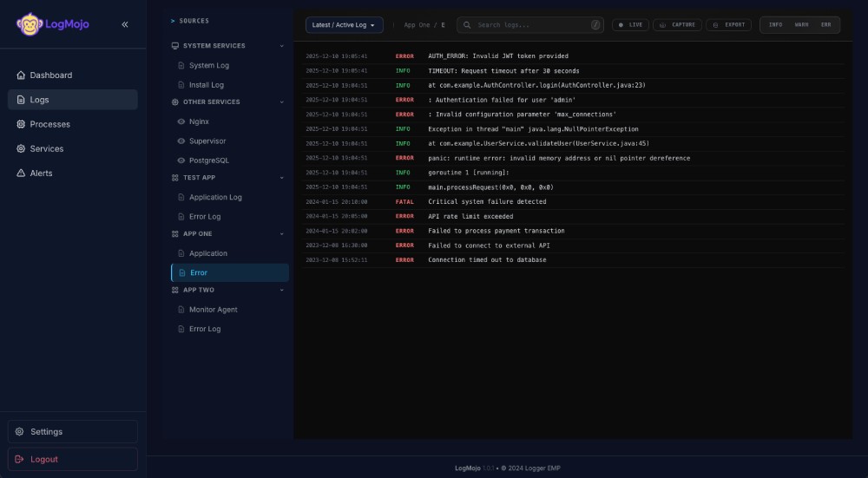Screen dimensions: 868x478
Task: Click the panic runtime error log row
Action: tap(573, 158)
